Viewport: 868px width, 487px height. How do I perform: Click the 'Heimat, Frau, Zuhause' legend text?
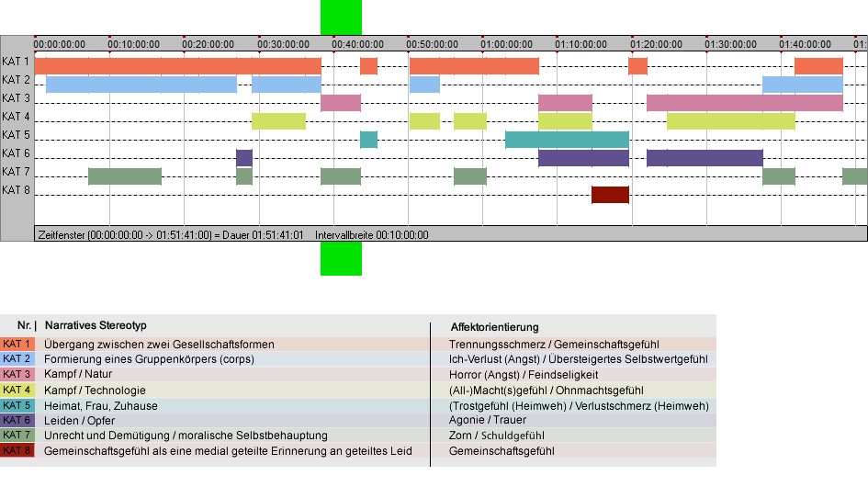101,405
